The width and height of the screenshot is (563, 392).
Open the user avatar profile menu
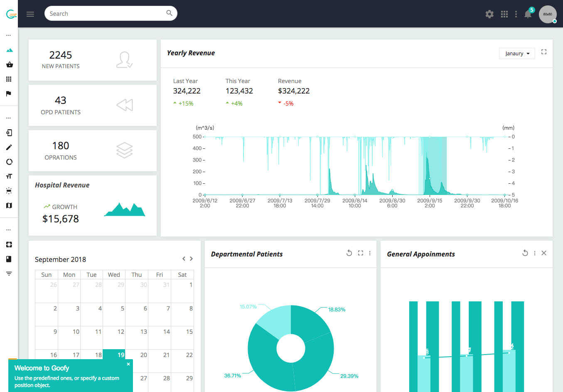tap(548, 14)
